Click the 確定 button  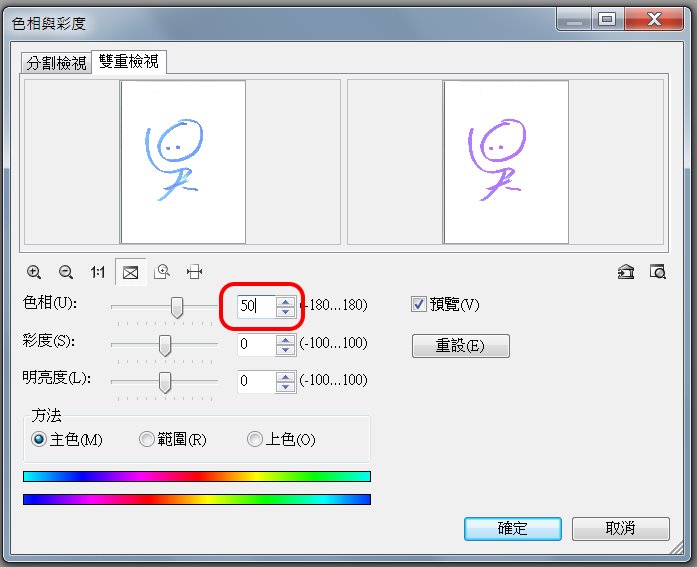click(513, 528)
